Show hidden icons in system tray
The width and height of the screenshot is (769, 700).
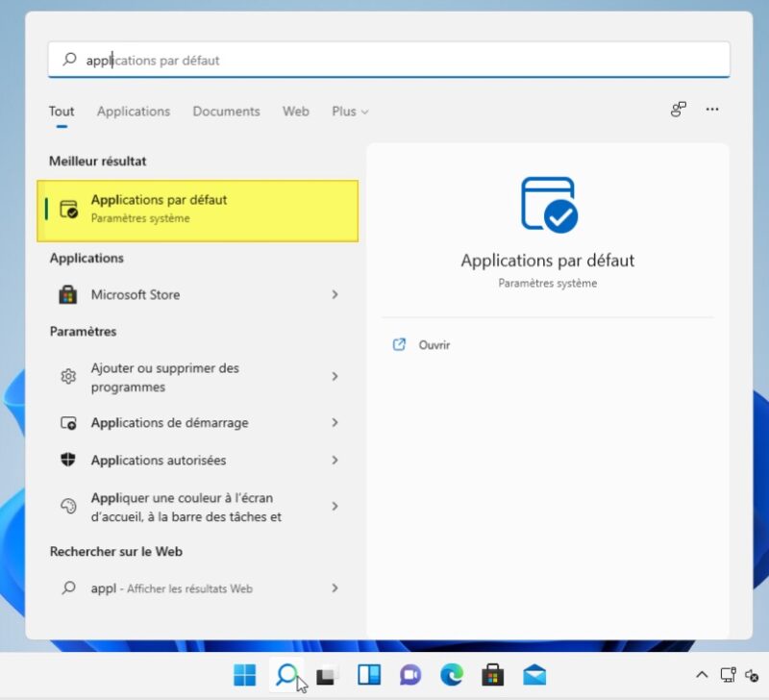(x=702, y=675)
